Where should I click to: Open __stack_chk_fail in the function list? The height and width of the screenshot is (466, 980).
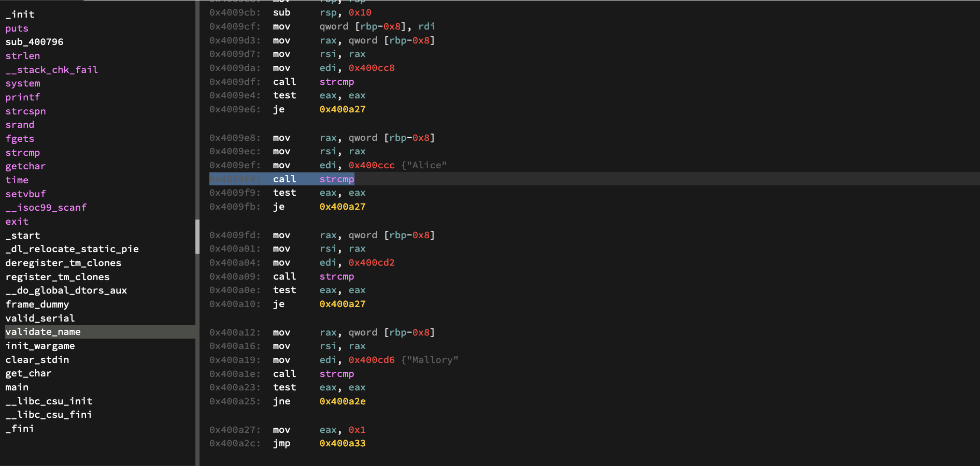52,70
